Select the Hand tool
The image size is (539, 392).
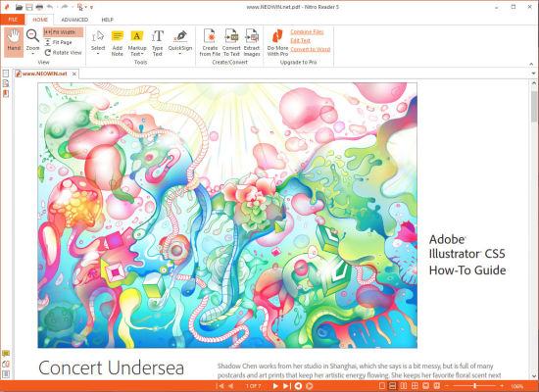point(14,42)
